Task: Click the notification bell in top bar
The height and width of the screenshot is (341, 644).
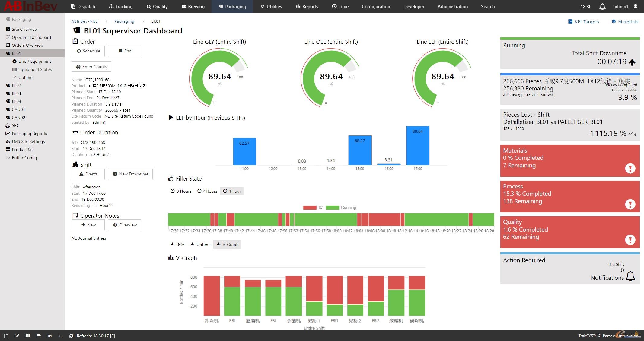Action: click(602, 6)
